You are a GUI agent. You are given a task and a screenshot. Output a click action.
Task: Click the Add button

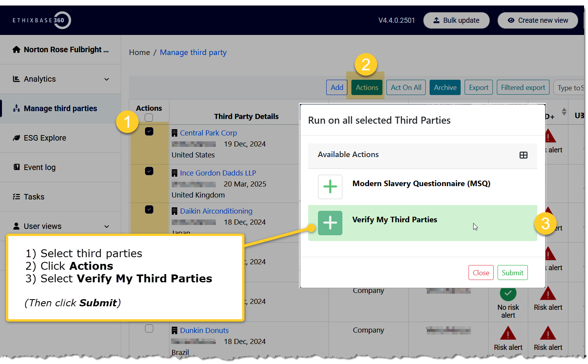pyautogui.click(x=337, y=88)
